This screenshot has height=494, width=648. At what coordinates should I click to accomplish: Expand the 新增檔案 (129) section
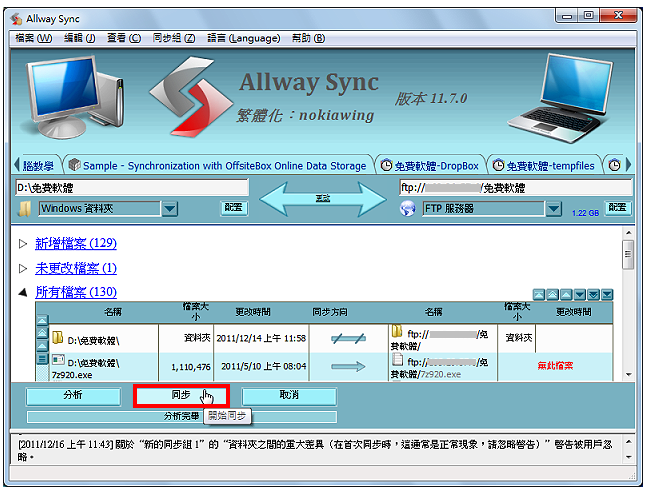[23, 243]
